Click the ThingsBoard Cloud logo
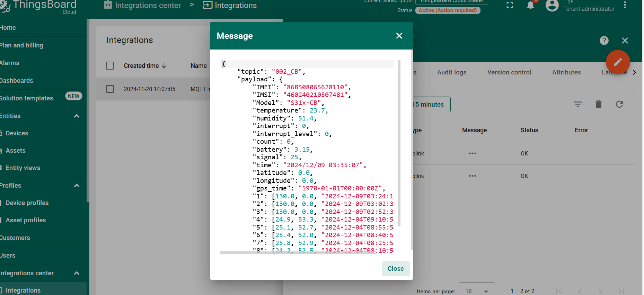 coord(38,6)
